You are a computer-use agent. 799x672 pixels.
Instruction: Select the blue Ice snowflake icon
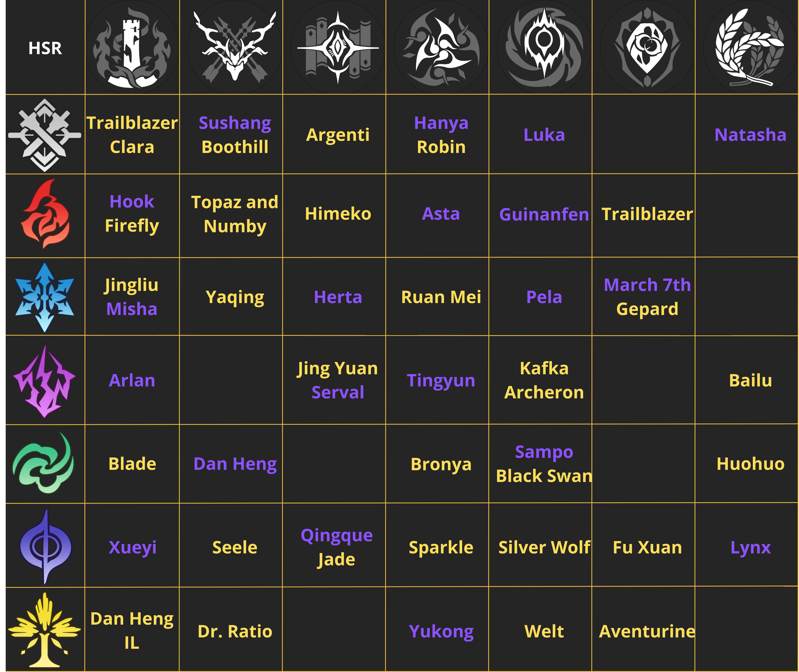click(45, 297)
